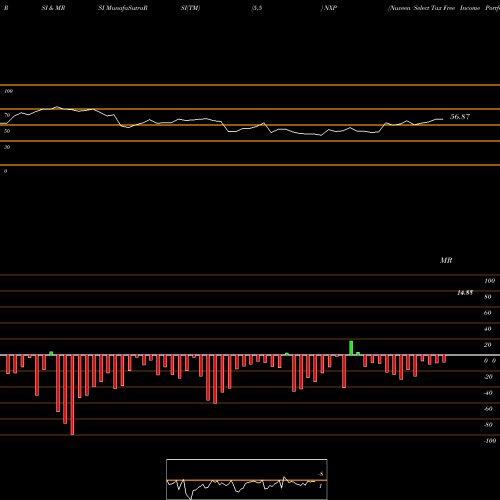The width and height of the screenshot is (500, 500).
Task: Click the MR axis label -20
Action: coord(488,377)
